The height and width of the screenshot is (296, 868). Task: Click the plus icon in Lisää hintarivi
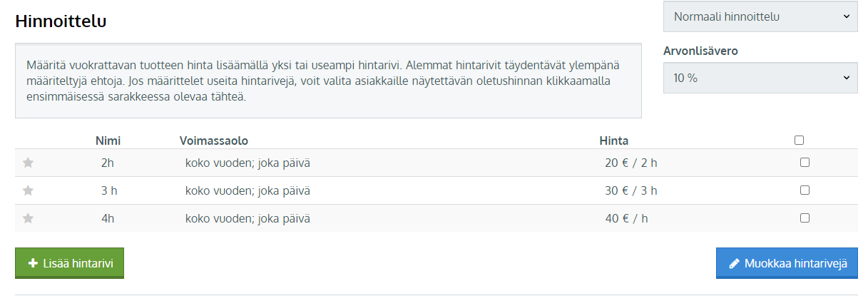click(x=33, y=263)
